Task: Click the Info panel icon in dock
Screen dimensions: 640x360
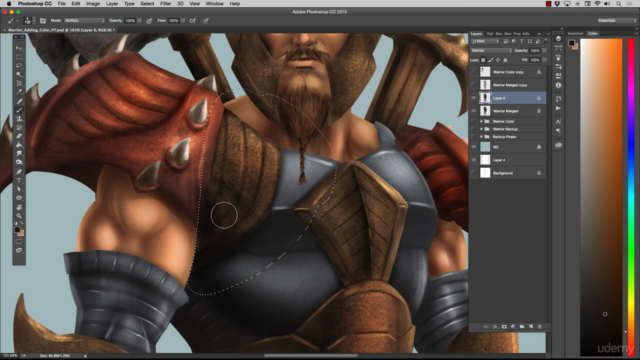Action: tap(558, 85)
